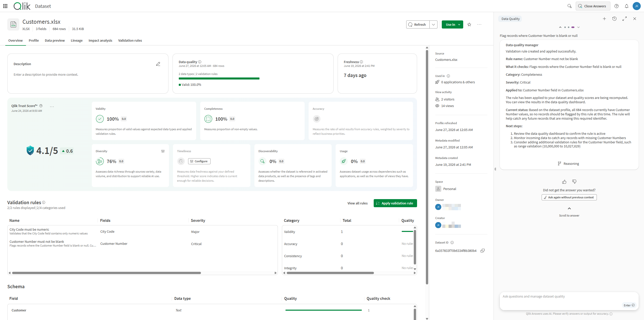644x320 pixels.
Task: Open Diversity settings sliders icon
Action: click(x=163, y=151)
